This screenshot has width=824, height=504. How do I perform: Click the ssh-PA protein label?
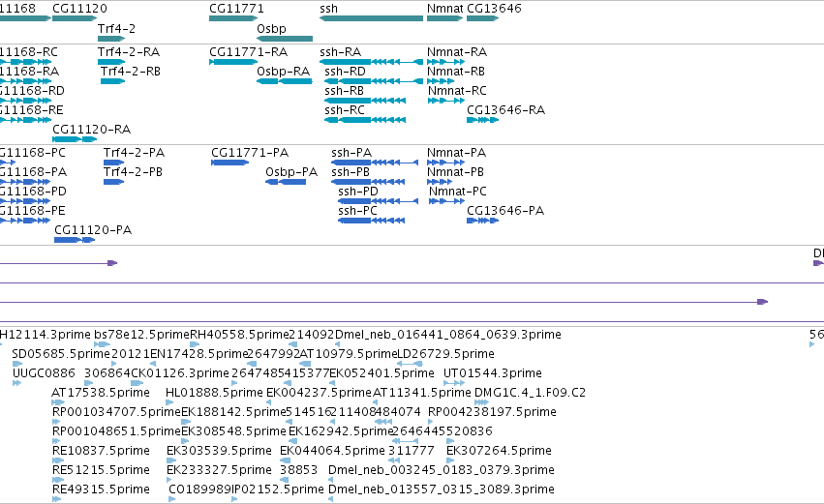coord(351,153)
